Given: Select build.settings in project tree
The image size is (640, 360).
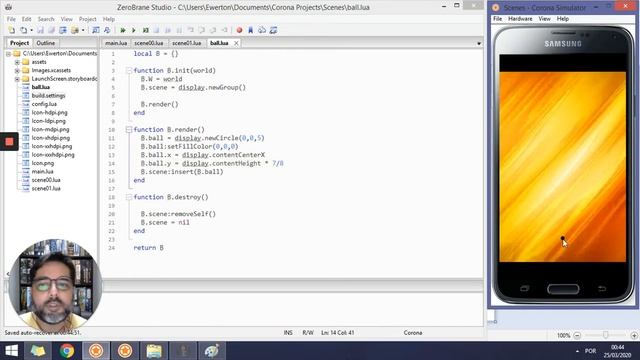Looking at the screenshot, I should coord(48,96).
